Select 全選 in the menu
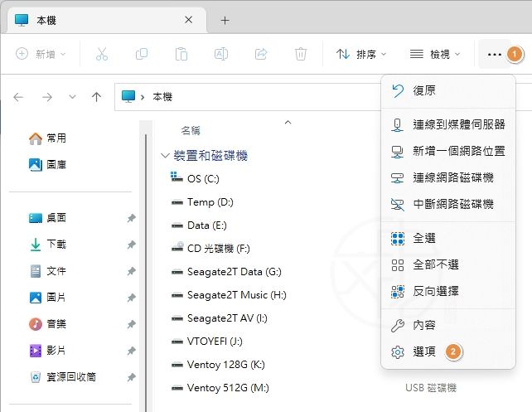The image size is (532, 412). (423, 238)
